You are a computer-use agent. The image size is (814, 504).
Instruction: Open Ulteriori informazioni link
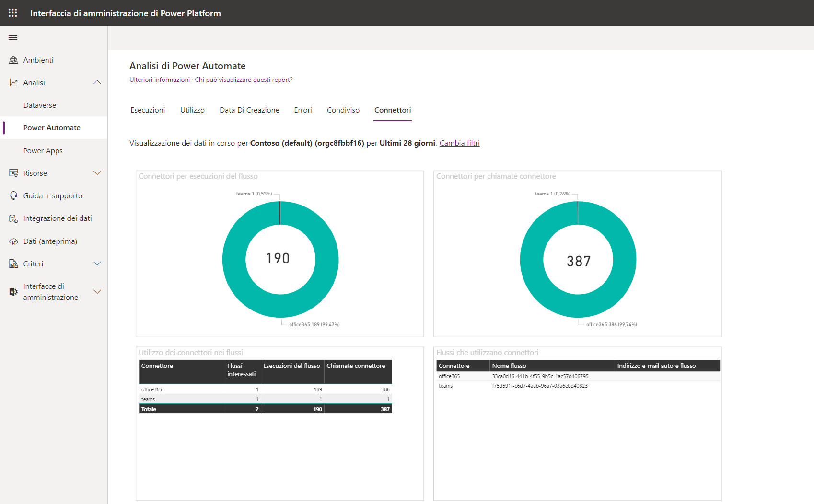click(x=160, y=80)
